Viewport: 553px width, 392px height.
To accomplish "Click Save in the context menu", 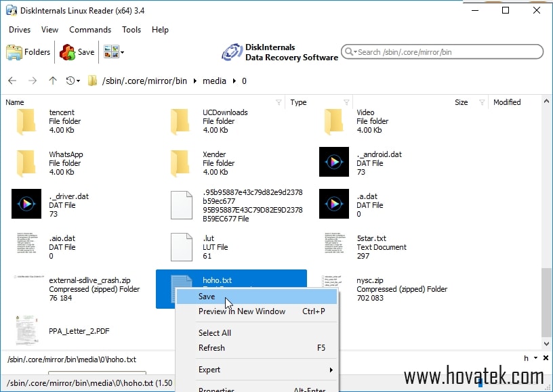I will [207, 297].
